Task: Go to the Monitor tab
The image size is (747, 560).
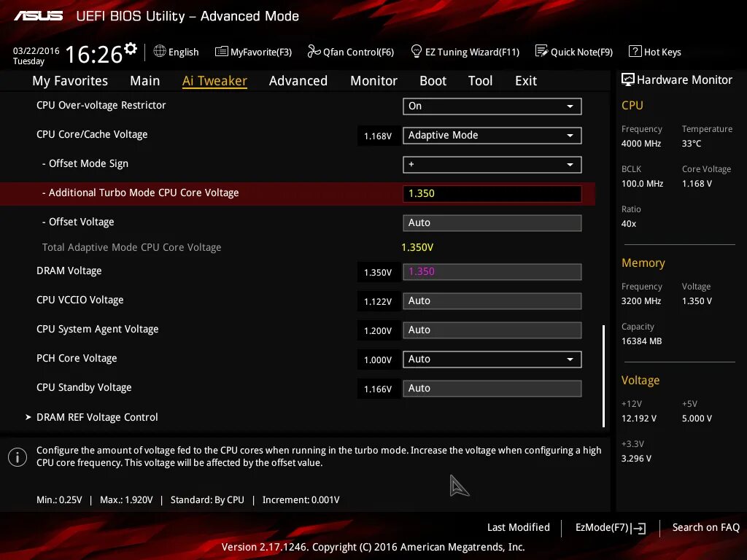Action: (373, 80)
